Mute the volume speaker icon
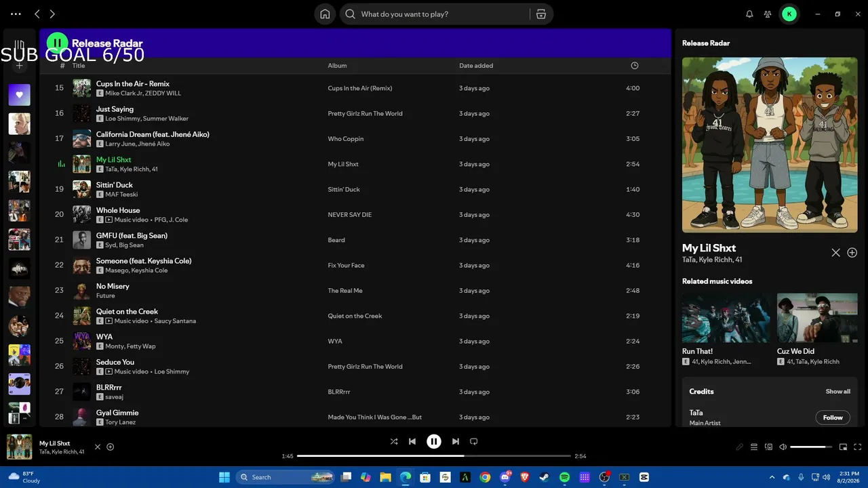 pyautogui.click(x=783, y=447)
